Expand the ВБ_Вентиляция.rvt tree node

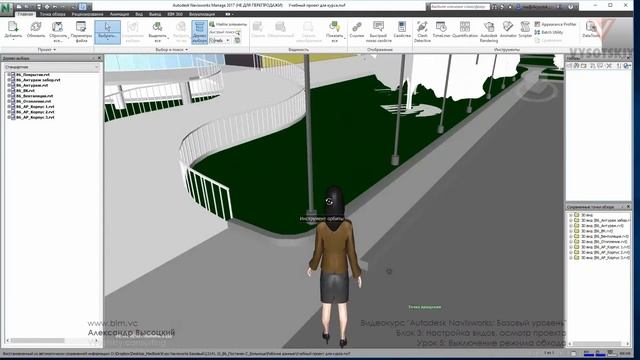click(9, 96)
